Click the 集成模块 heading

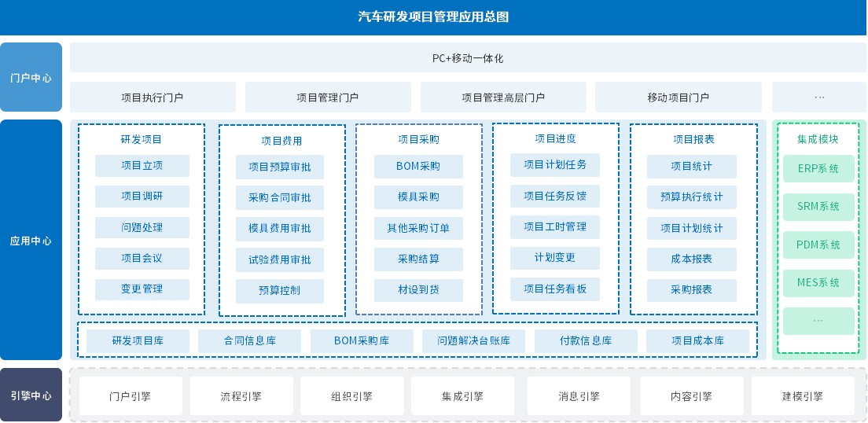click(x=818, y=139)
